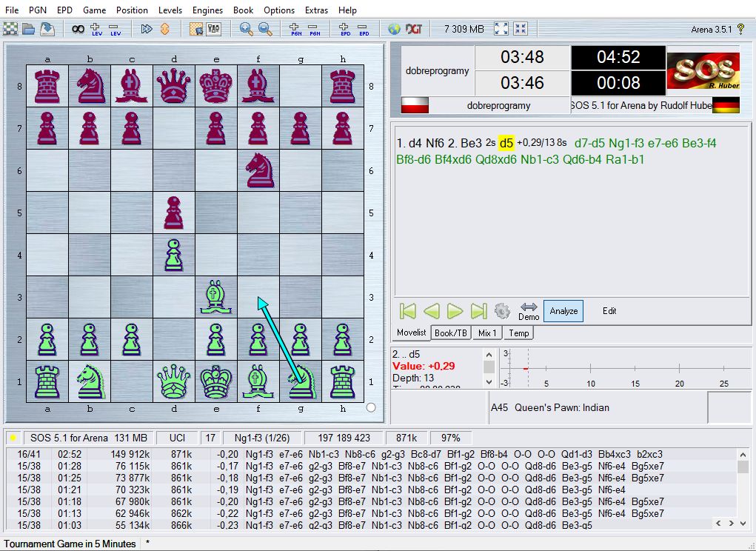This screenshot has width=756, height=551.
Task: Click the globe internet chess icon
Action: tap(395, 30)
